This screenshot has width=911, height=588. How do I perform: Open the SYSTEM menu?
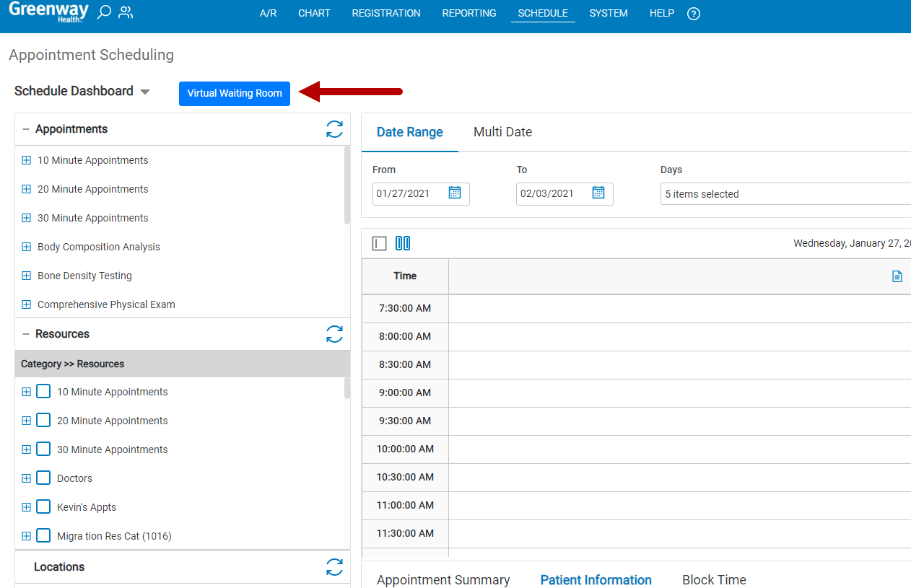[609, 13]
